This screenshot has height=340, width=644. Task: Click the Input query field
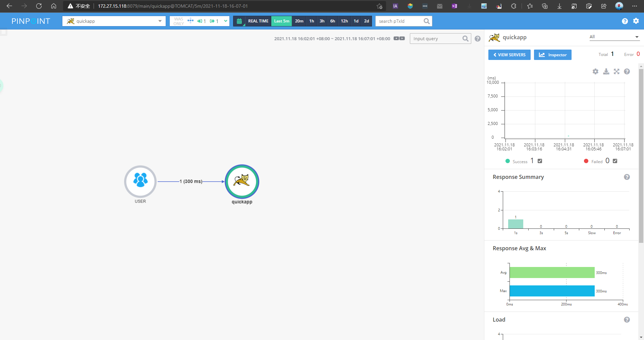coord(436,39)
